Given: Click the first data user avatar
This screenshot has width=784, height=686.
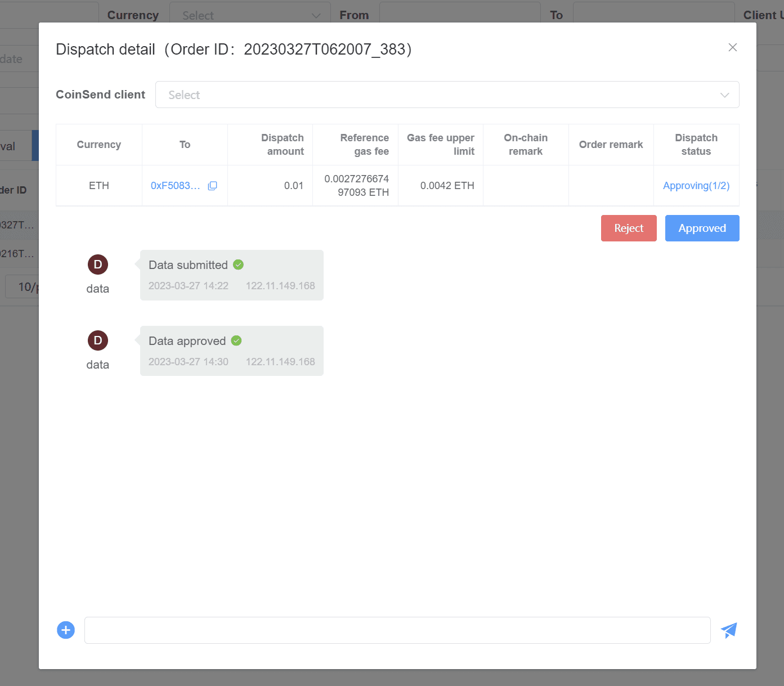Looking at the screenshot, I should 97,264.
